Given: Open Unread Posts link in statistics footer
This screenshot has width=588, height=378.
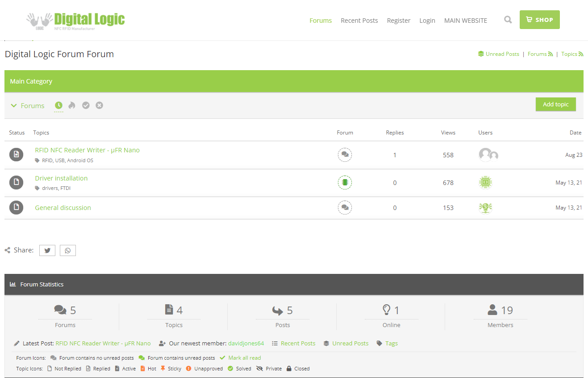Looking at the screenshot, I should [350, 344].
